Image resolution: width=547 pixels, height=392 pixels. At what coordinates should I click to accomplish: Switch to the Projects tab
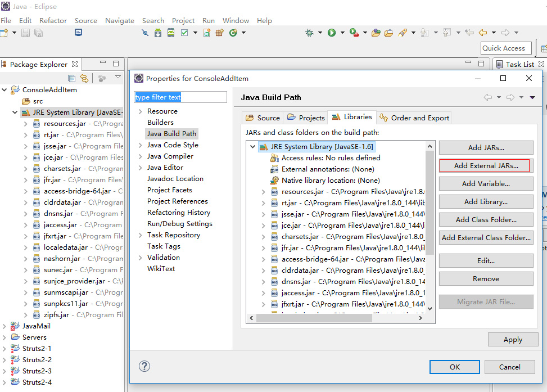306,118
